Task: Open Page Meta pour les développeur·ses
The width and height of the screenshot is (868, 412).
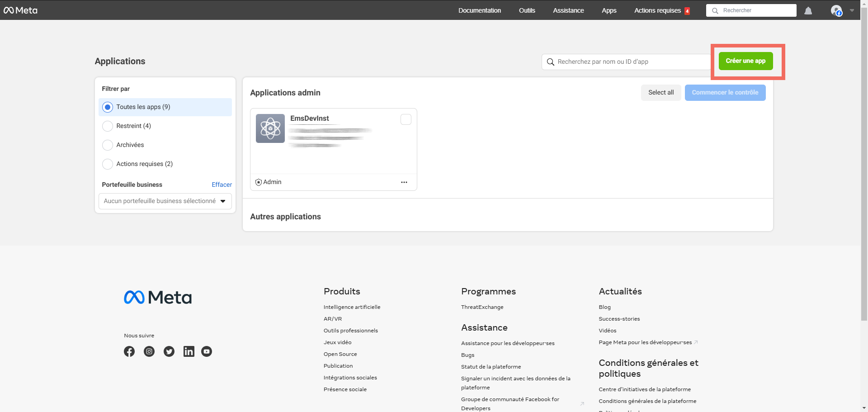Action: (x=645, y=342)
